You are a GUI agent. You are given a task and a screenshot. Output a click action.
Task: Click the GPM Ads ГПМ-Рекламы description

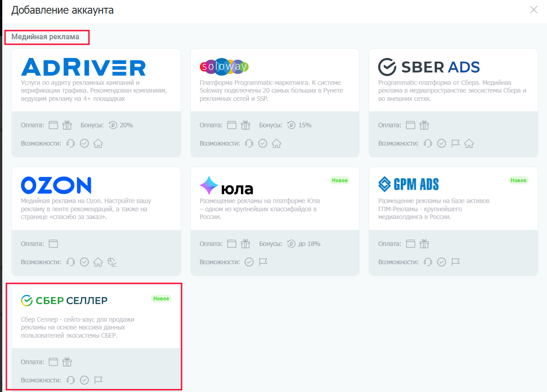433,209
